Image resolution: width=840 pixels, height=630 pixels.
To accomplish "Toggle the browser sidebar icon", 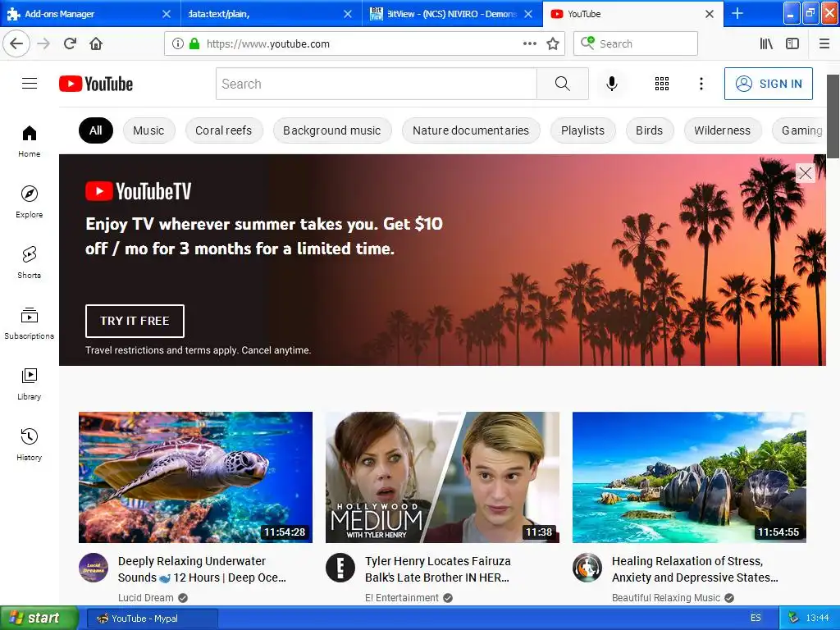I will click(x=792, y=43).
